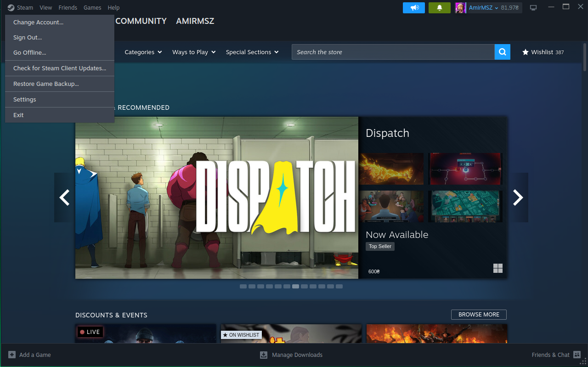Click the Search the store field
This screenshot has height=367, width=588.
(x=393, y=52)
